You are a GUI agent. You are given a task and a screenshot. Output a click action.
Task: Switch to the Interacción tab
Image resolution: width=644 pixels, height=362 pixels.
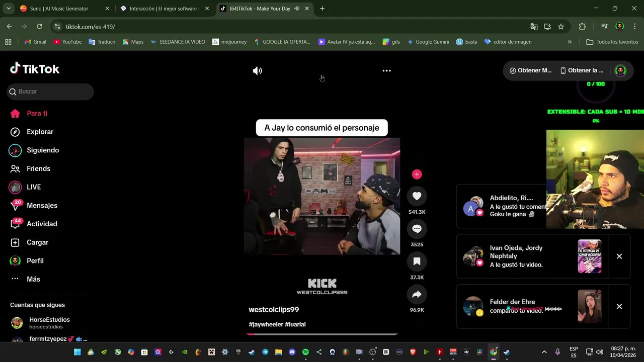(164, 9)
